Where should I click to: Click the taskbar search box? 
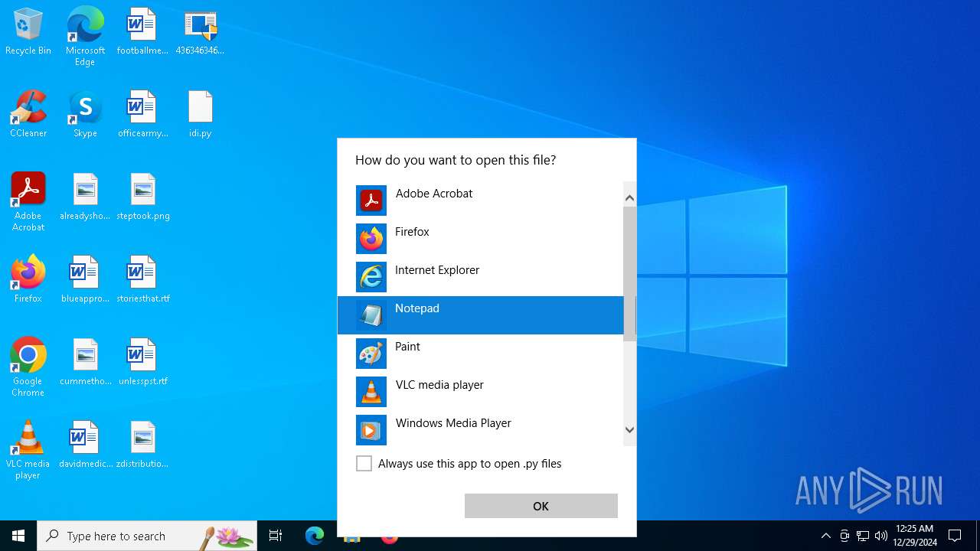tap(147, 536)
